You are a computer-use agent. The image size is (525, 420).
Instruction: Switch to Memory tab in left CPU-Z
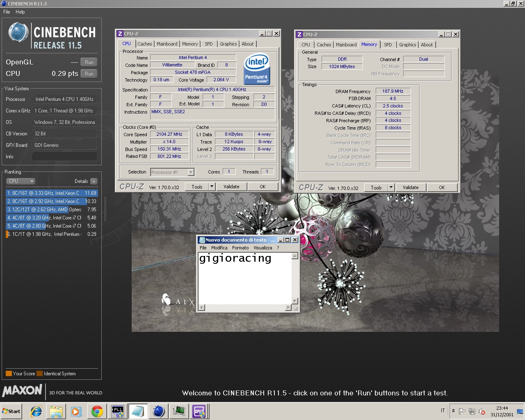pyautogui.click(x=190, y=44)
